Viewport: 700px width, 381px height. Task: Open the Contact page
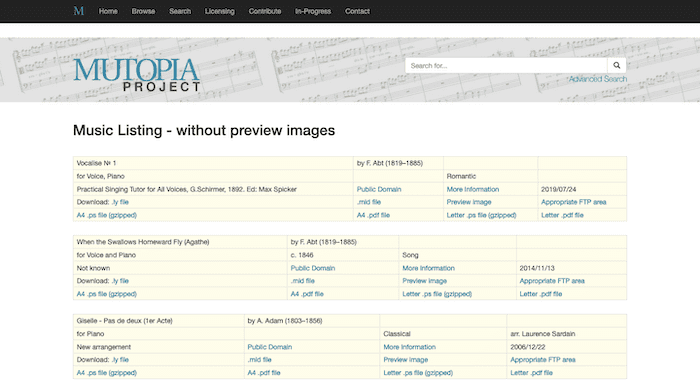click(x=357, y=11)
